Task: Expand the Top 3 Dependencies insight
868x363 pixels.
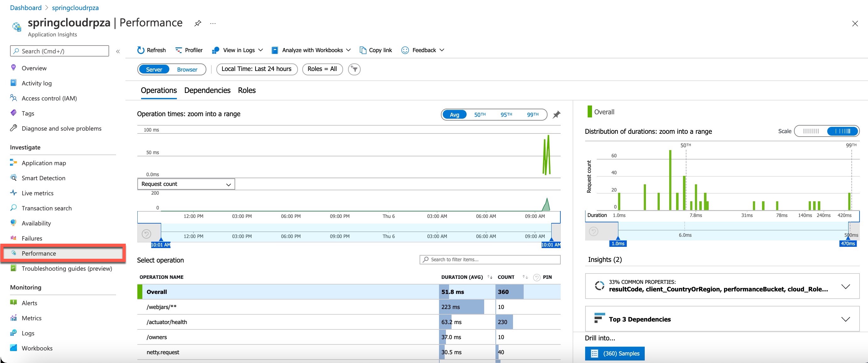Action: click(846, 319)
